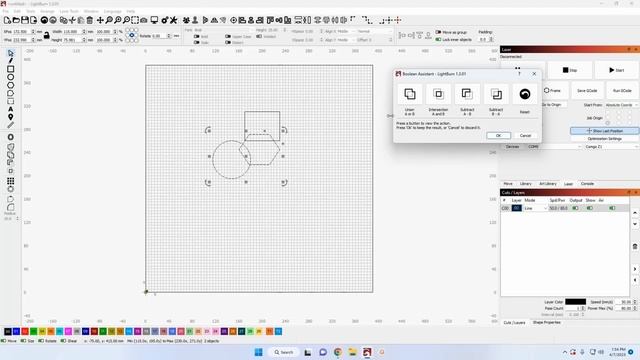Switch to Shape Properties tab
This screenshot has width=640, height=360.
547,322
